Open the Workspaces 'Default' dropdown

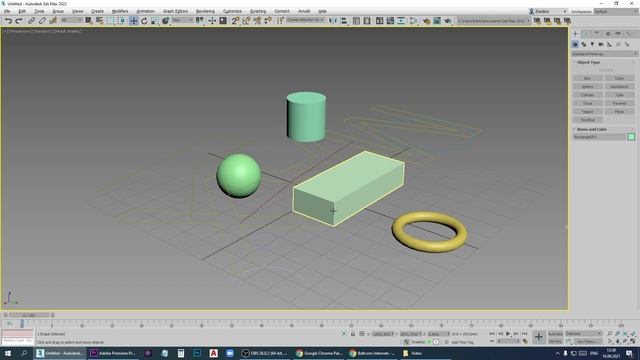click(616, 11)
